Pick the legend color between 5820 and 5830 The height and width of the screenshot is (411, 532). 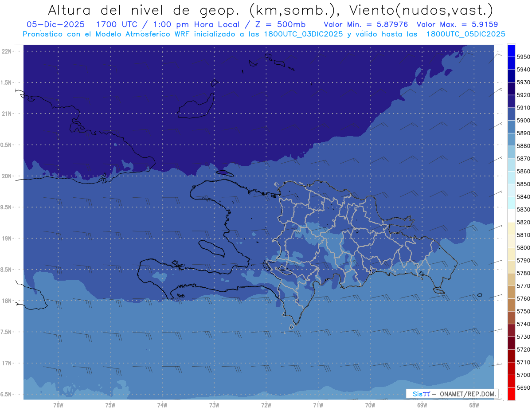point(511,216)
